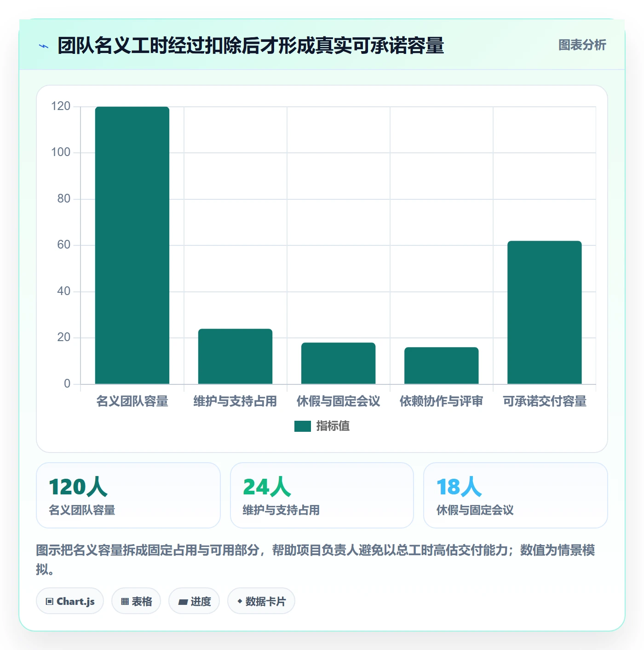Viewport: 644px width, 650px height.
Task: Click the lightning bolt icon beside the title
Action: click(44, 46)
